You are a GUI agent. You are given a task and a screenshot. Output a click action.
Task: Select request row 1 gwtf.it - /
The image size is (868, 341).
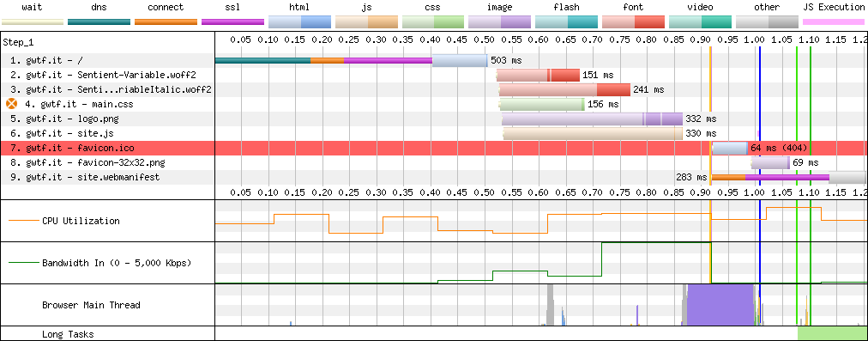pyautogui.click(x=434, y=60)
